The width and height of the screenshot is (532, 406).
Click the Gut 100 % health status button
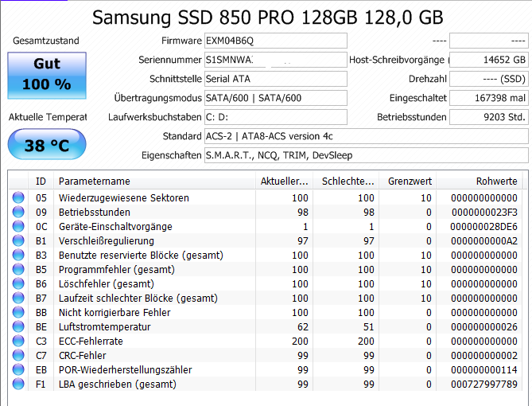tap(47, 76)
